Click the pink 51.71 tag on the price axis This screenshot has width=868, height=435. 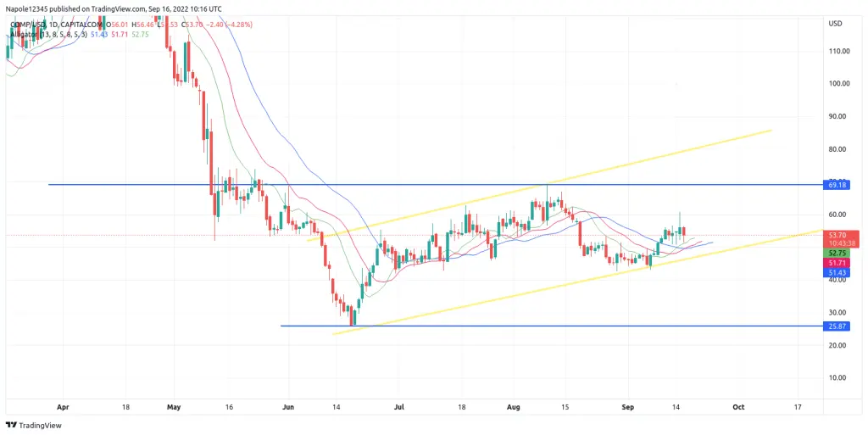coord(837,262)
